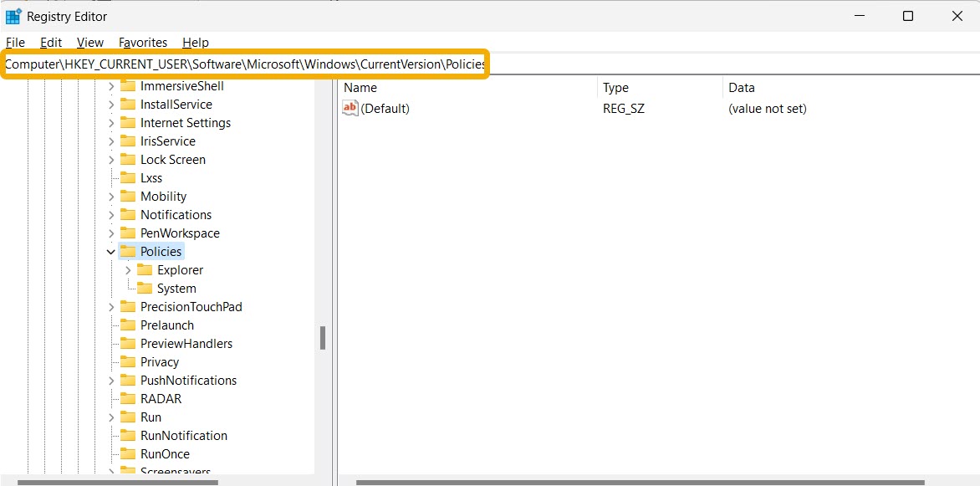Select the Lock Screen folder icon
The image size is (980, 486).
130,159
